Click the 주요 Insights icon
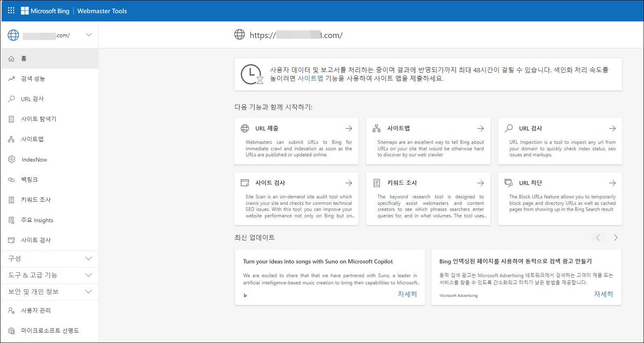Screen dimensions: 644x343 [11, 220]
